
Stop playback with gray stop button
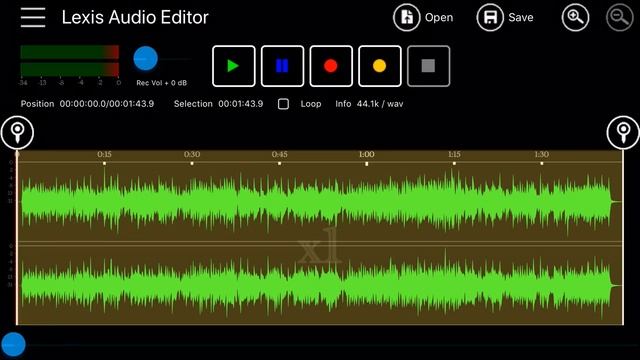tap(428, 66)
